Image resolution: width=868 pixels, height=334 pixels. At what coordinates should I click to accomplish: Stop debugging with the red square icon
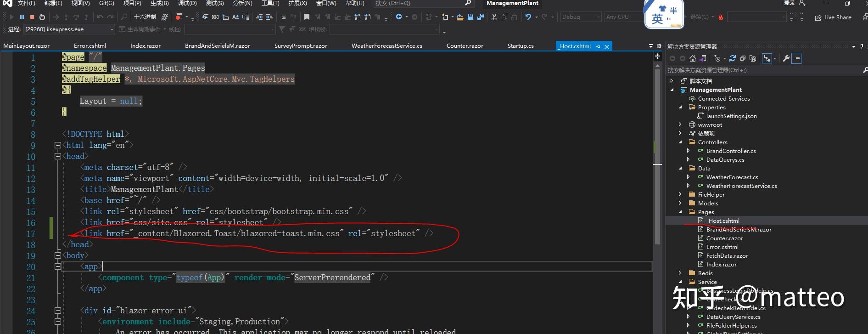pyautogui.click(x=32, y=17)
